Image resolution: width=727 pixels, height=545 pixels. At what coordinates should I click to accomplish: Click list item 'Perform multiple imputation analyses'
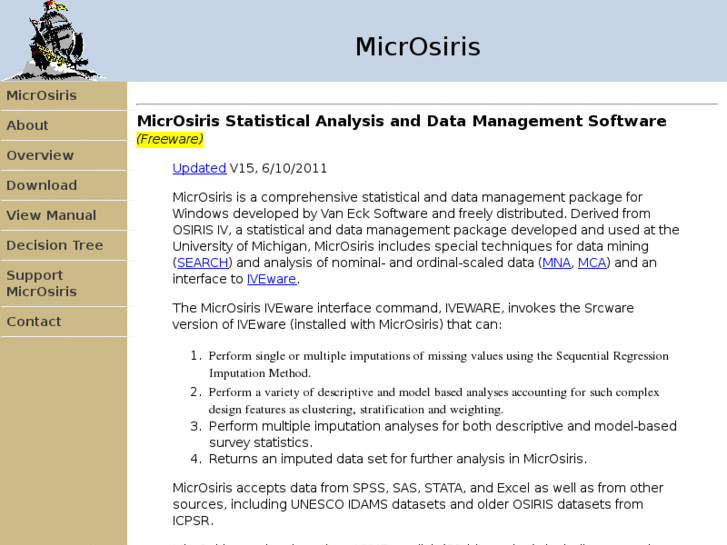443,434
